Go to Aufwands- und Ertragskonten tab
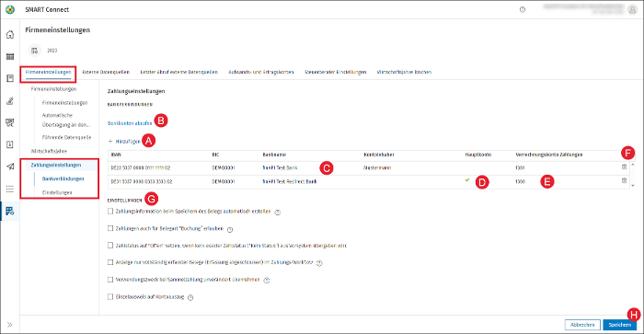The height and width of the screenshot is (334, 644). coord(261,73)
